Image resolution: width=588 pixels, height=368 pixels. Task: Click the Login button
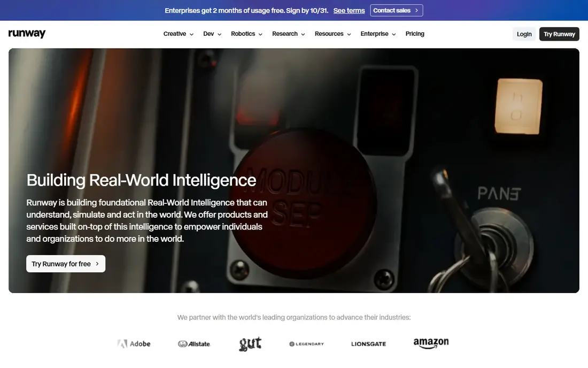(x=524, y=34)
